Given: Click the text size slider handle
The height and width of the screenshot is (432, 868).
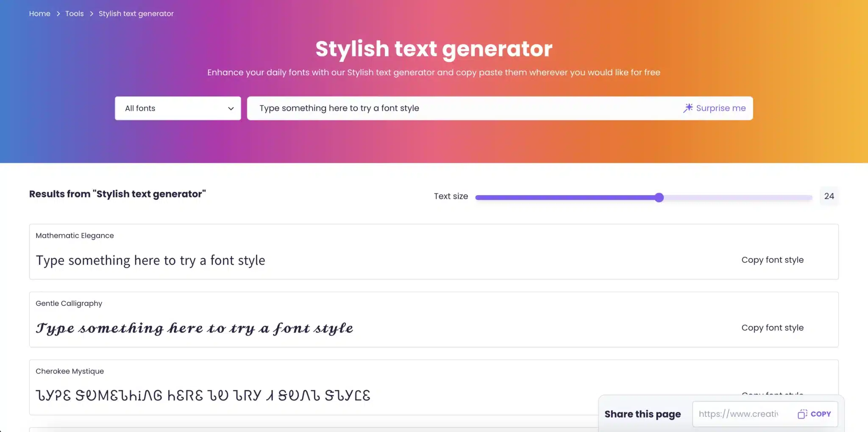Looking at the screenshot, I should [x=659, y=197].
